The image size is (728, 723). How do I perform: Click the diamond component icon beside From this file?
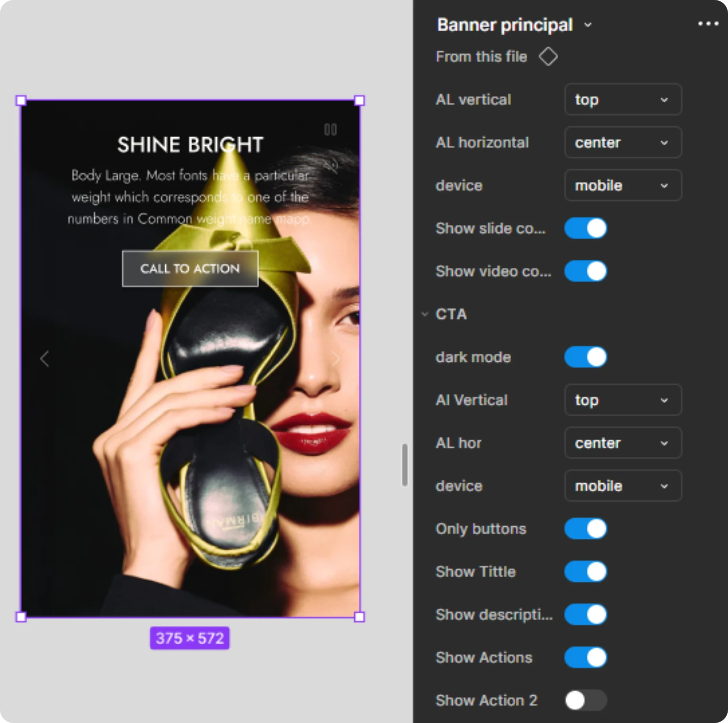pyautogui.click(x=548, y=57)
